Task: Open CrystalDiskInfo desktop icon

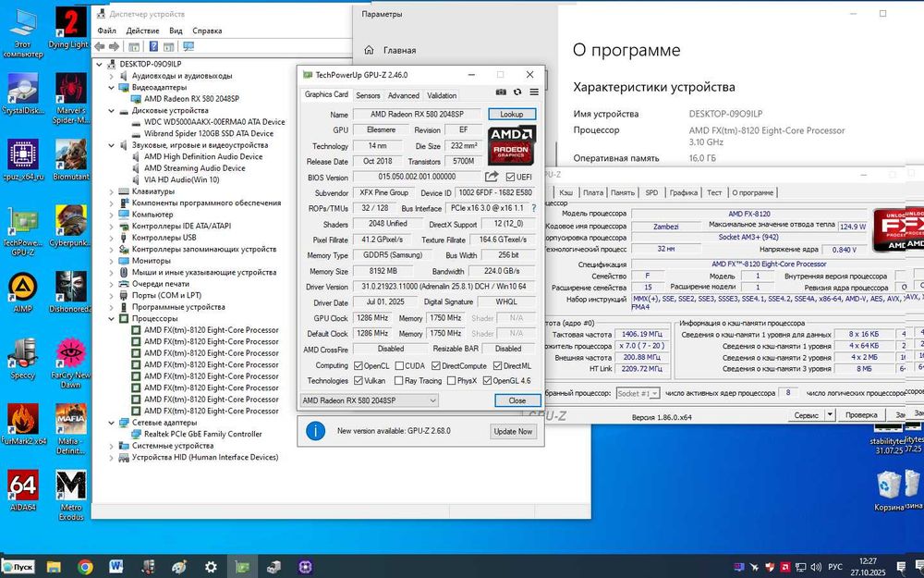Action: coord(23,94)
